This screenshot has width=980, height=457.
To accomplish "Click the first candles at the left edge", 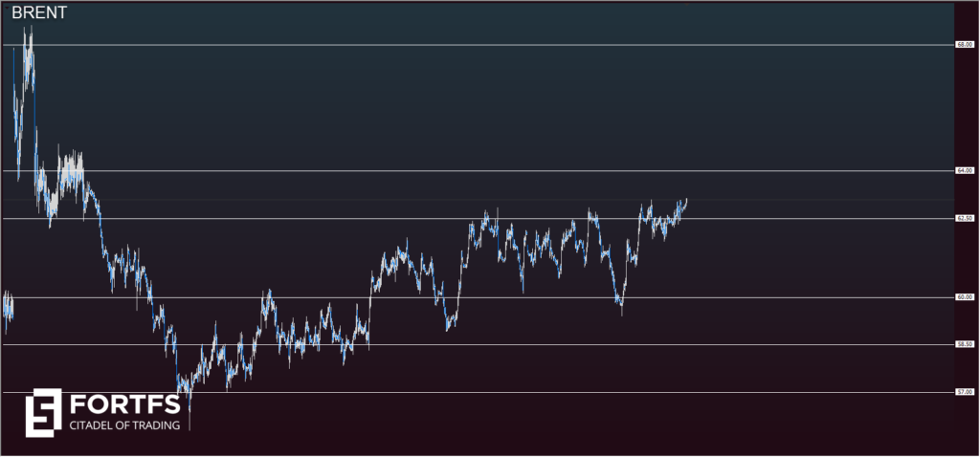I will [8, 309].
